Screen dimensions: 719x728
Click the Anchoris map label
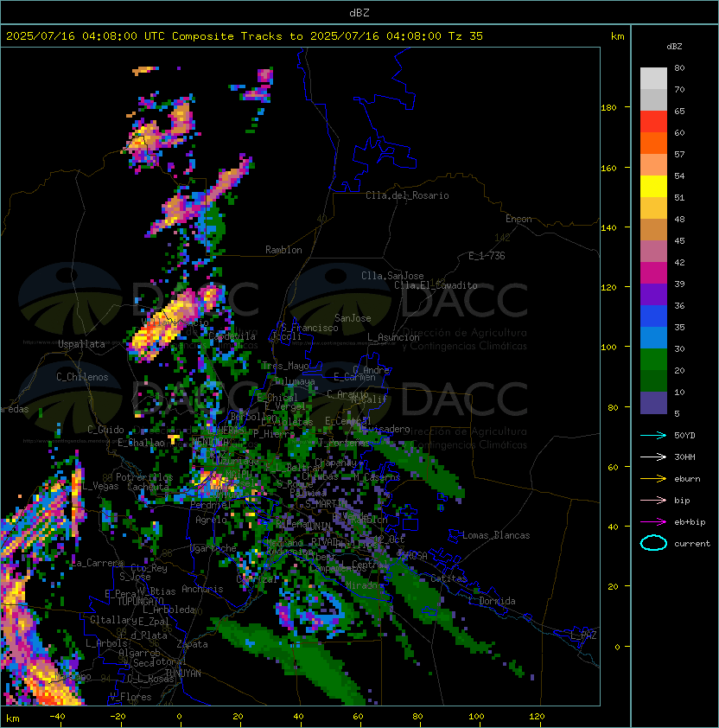202,589
